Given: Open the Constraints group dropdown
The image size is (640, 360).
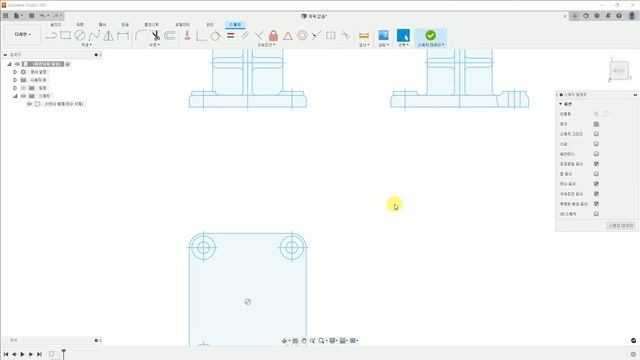Looking at the screenshot, I should [266, 45].
